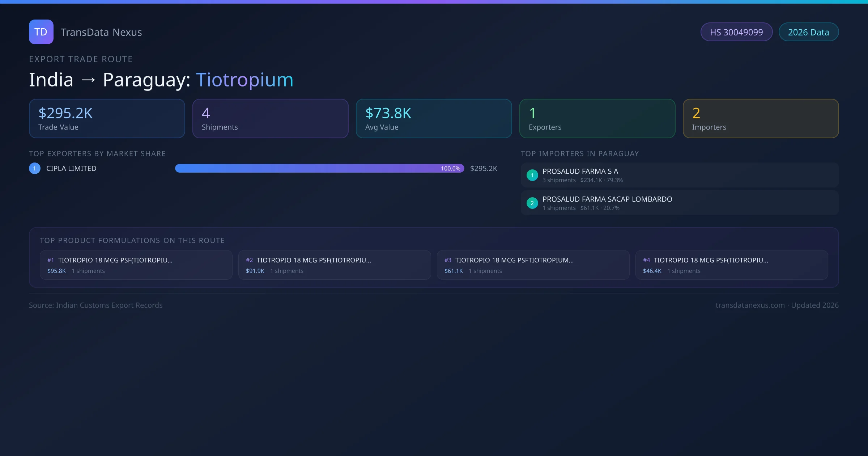The image size is (868, 456).
Task: Select formulation #3 worth $61.1K
Action: click(533, 265)
